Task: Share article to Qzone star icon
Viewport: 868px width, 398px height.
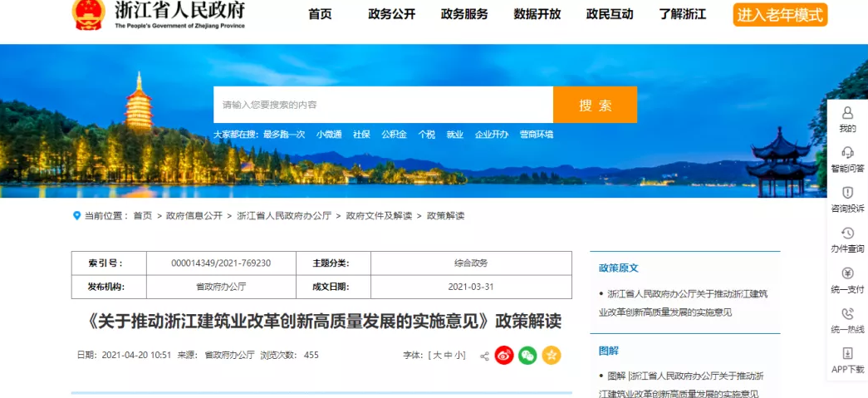Action: (552, 356)
